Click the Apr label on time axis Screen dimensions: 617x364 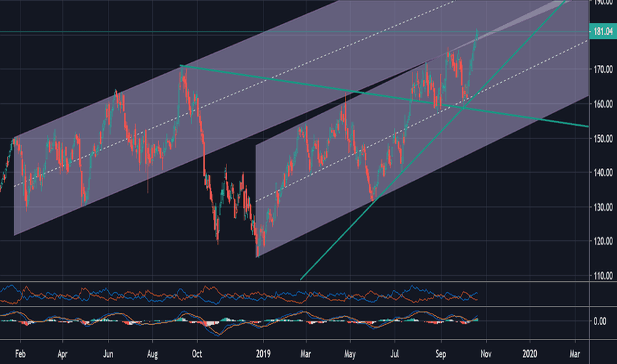click(x=62, y=354)
